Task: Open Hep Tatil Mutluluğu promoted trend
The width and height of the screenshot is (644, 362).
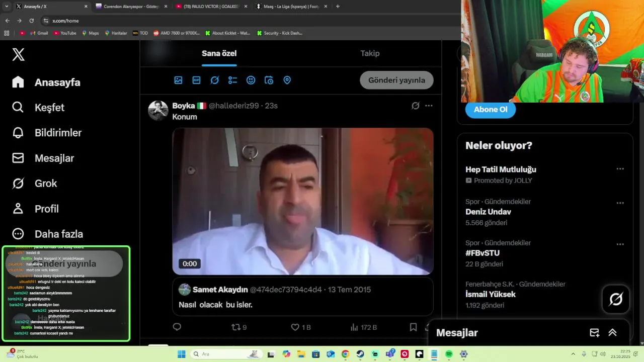Action: point(501,169)
